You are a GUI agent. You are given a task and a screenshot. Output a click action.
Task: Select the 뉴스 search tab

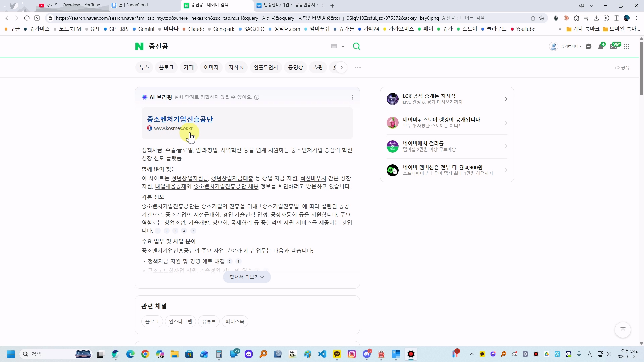pos(144,68)
